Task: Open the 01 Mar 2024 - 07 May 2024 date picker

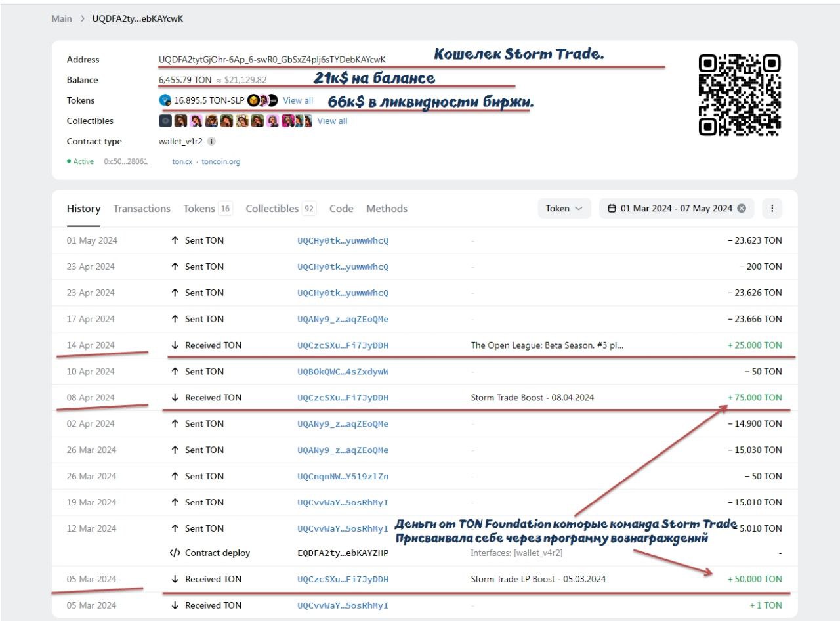Action: (677, 208)
